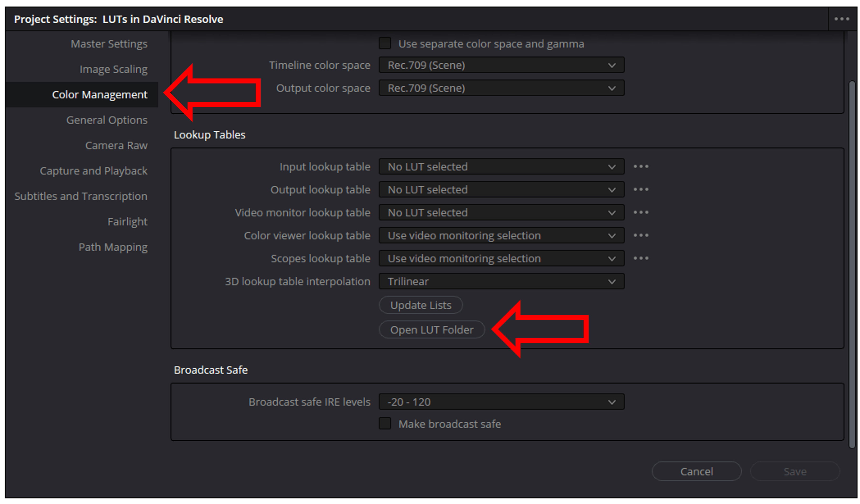Enable Use separate color space and gamma
Screen dimensions: 860x504
pyautogui.click(x=385, y=43)
